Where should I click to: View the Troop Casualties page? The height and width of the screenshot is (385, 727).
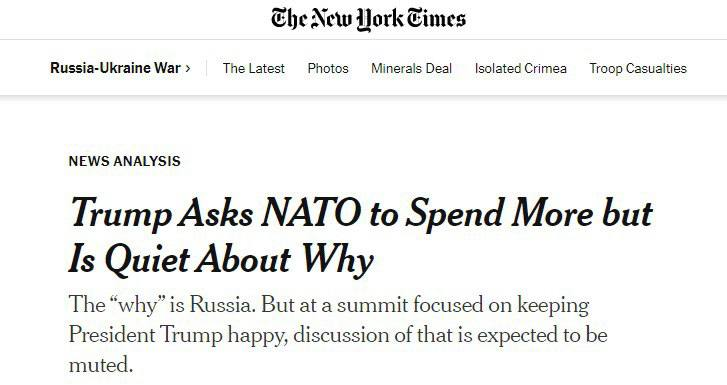[x=638, y=69]
